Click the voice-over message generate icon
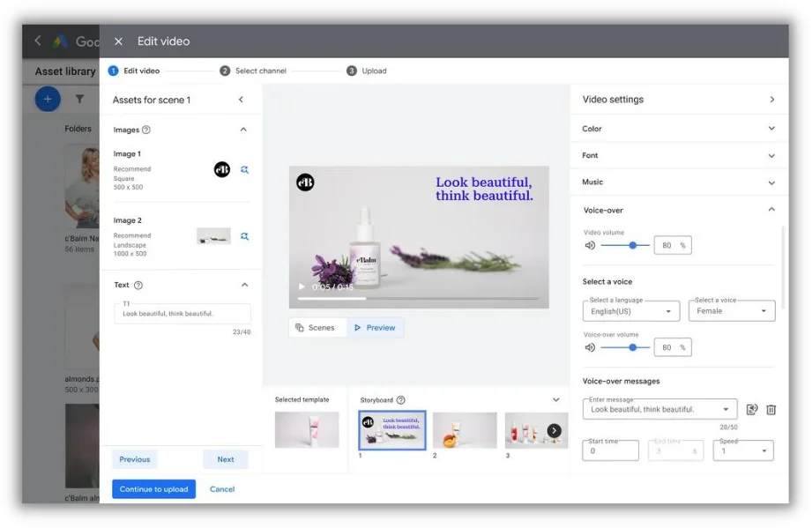812x528 pixels. coord(751,410)
